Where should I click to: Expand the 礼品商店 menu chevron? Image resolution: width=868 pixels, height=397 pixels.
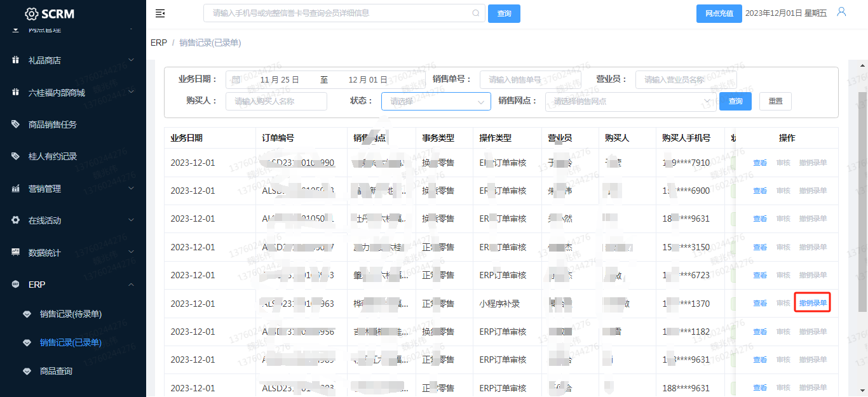(x=132, y=60)
